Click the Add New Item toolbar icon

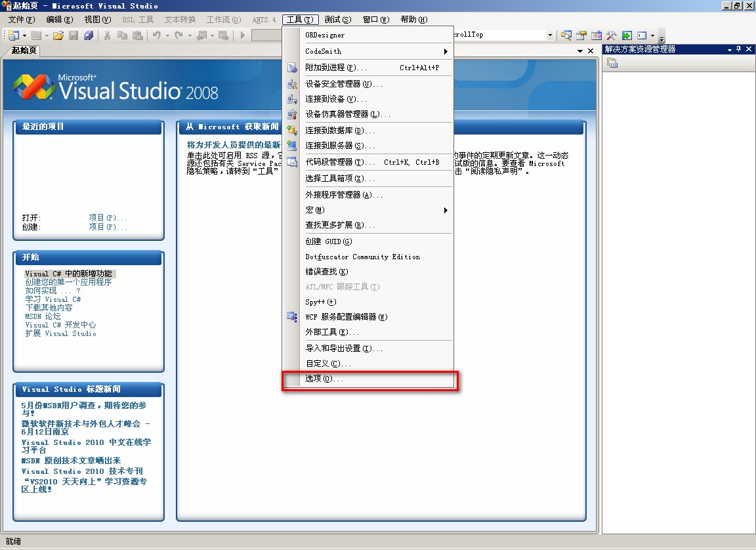[36, 35]
